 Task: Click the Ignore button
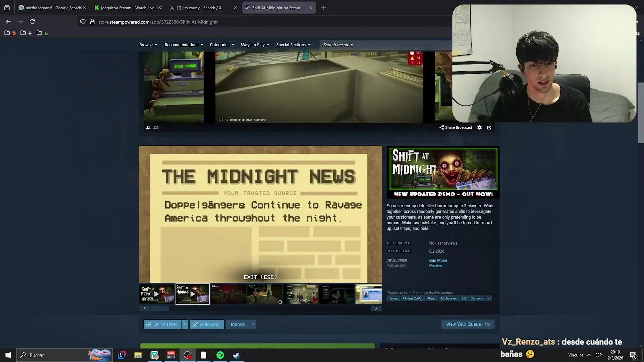pyautogui.click(x=237, y=324)
